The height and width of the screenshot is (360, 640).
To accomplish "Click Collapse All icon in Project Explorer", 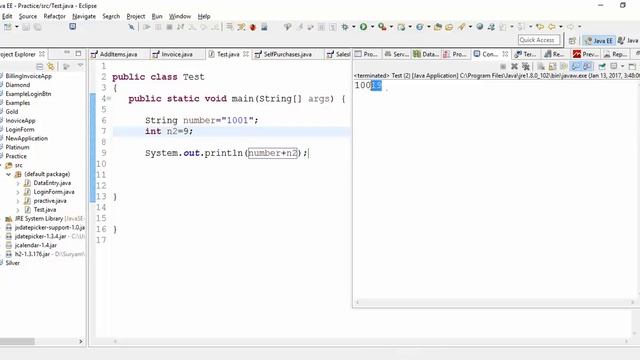I will (40, 66).
